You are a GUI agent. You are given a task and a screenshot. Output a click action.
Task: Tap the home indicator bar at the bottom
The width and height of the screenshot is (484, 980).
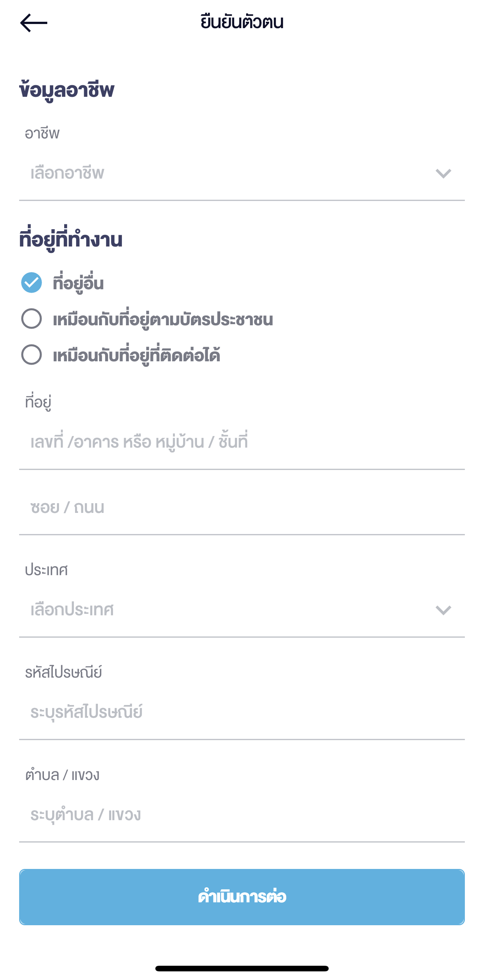coord(242,968)
